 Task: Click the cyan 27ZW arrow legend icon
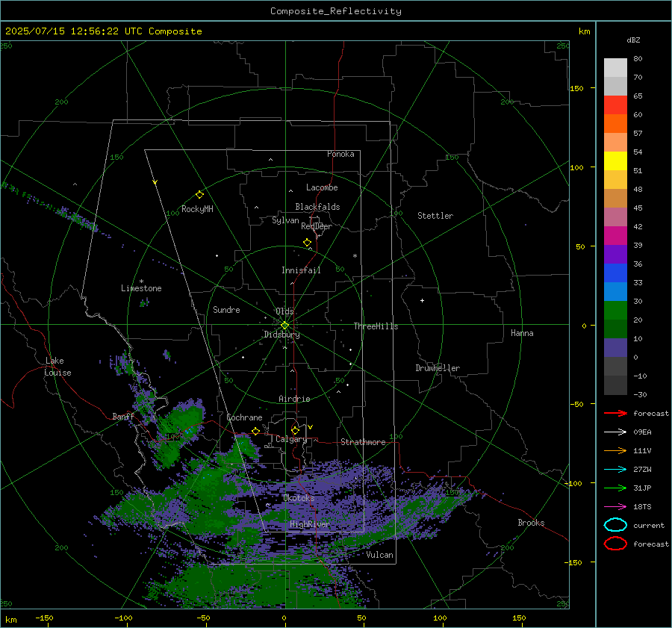click(615, 470)
